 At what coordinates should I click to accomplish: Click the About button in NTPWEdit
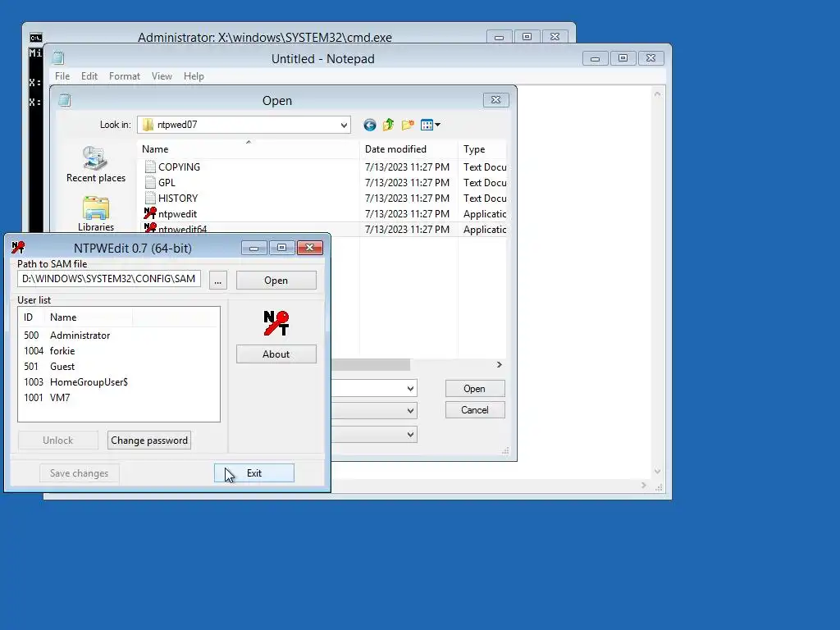pyautogui.click(x=276, y=354)
